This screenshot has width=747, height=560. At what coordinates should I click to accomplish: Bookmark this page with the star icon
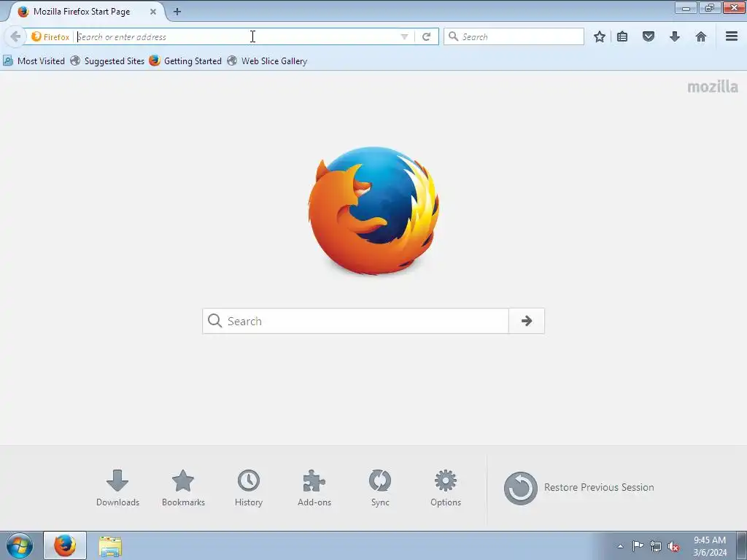point(600,36)
